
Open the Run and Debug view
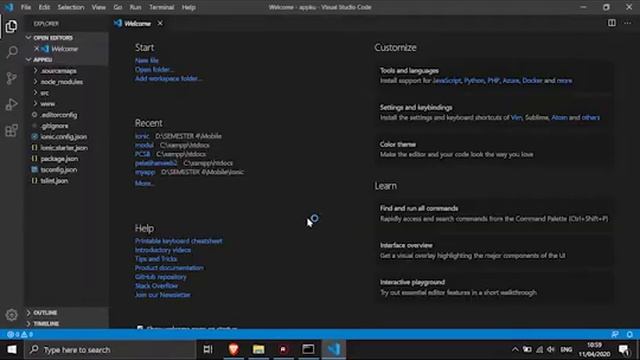coord(11,104)
